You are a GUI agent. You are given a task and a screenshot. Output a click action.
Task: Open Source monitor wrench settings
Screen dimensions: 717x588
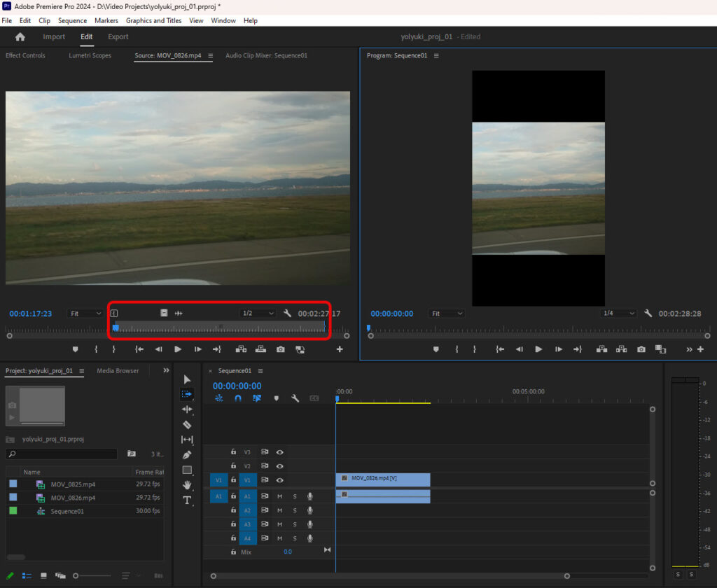point(287,314)
